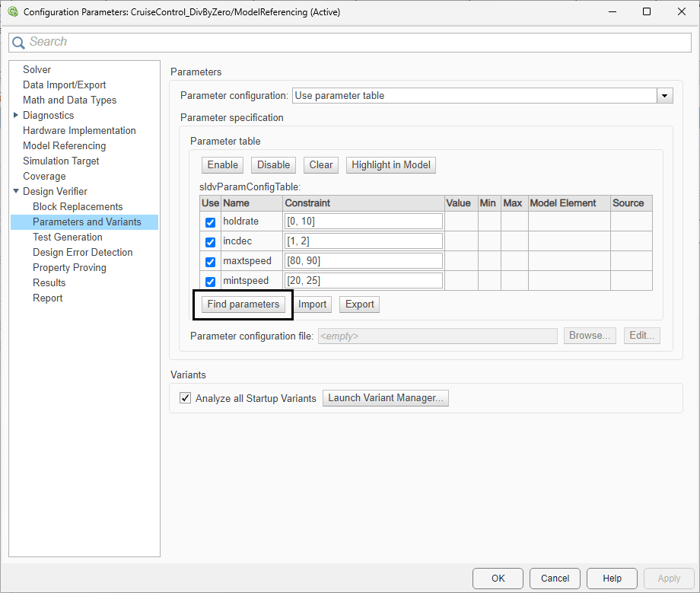Launch the Variant Manager

coord(386,398)
